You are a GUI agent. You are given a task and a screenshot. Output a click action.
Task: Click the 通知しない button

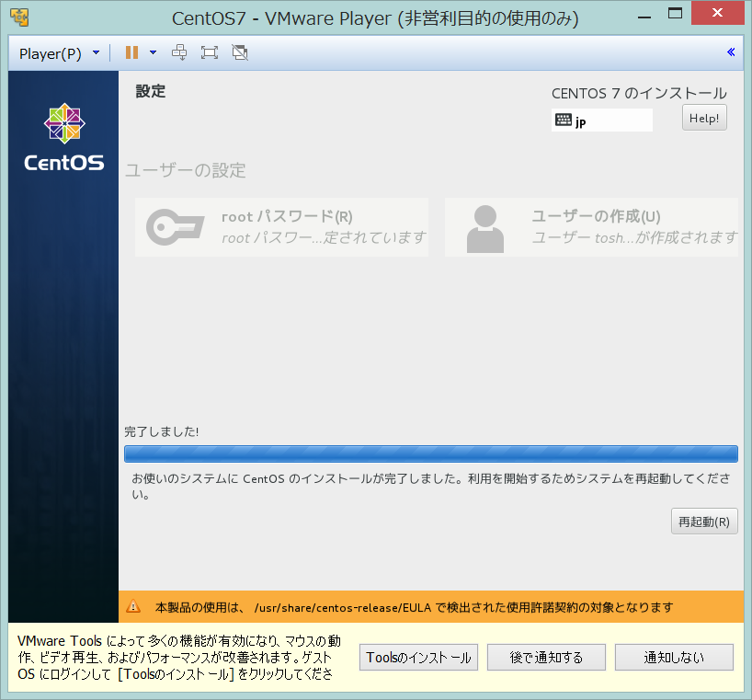click(x=674, y=657)
